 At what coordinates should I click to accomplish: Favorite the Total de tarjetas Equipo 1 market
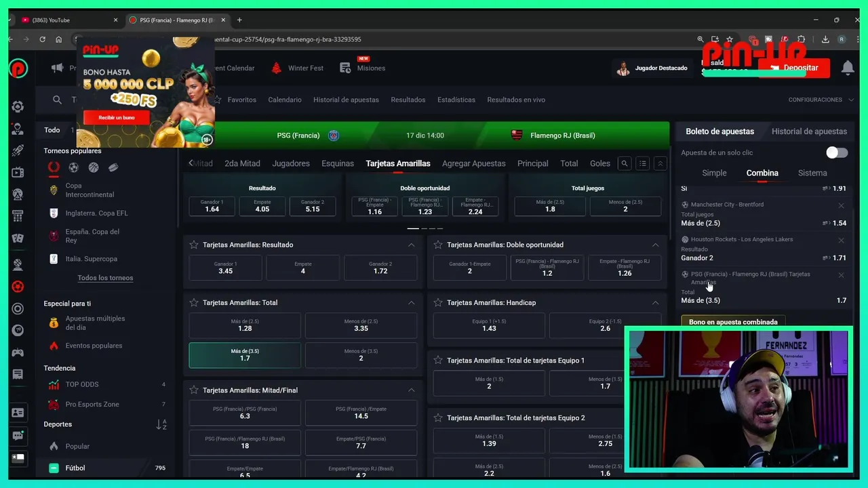click(438, 360)
